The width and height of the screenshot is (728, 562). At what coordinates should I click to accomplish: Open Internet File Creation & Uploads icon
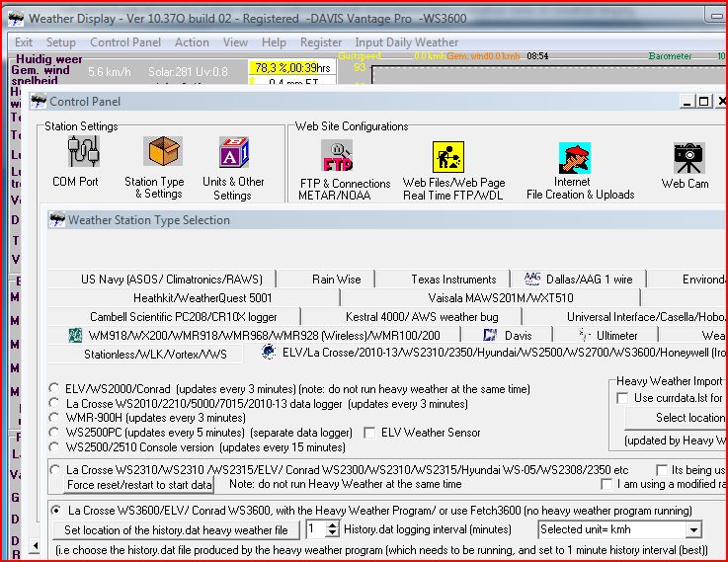(574, 158)
